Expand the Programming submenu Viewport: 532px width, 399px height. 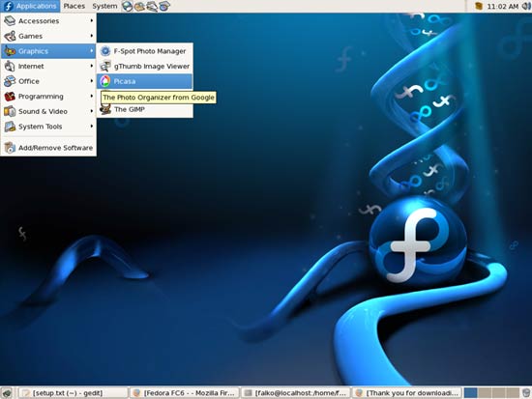tap(48, 97)
